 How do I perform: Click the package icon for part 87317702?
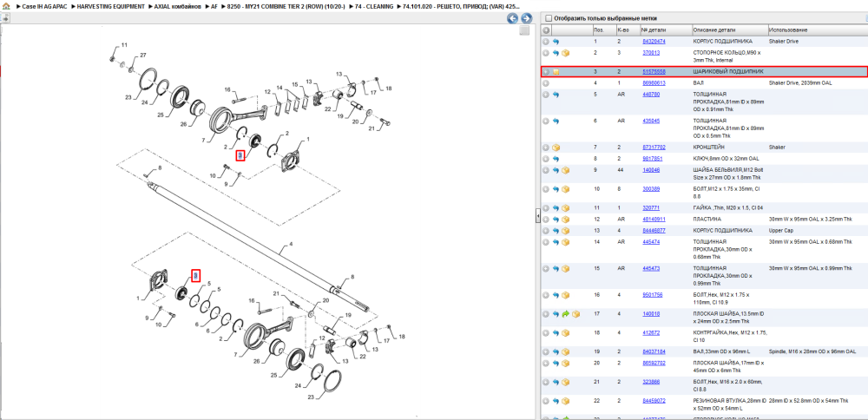[556, 148]
